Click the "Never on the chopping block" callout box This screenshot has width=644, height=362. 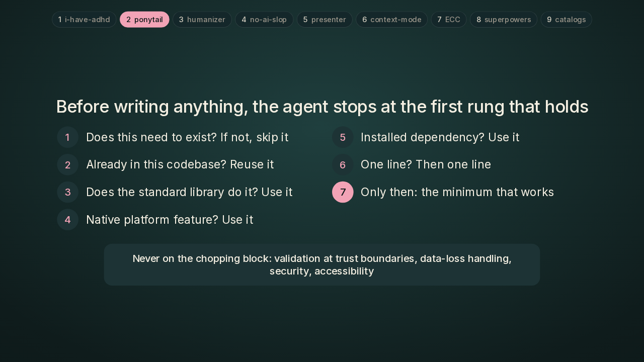click(322, 264)
